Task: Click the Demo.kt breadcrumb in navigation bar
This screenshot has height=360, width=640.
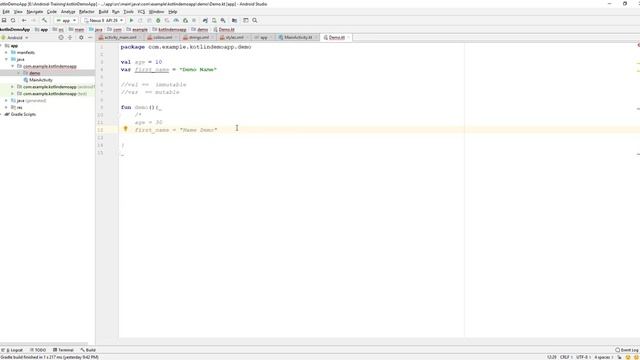Action: (224, 29)
